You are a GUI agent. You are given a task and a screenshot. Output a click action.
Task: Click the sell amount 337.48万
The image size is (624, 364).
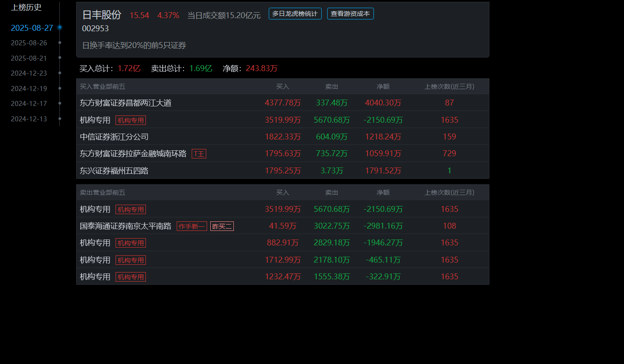[x=332, y=103]
